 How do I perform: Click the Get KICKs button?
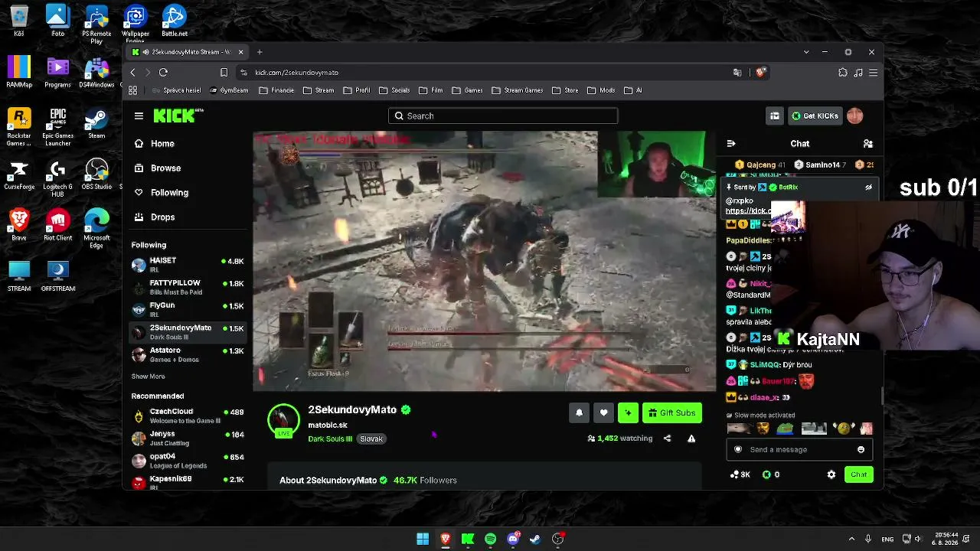click(x=815, y=116)
